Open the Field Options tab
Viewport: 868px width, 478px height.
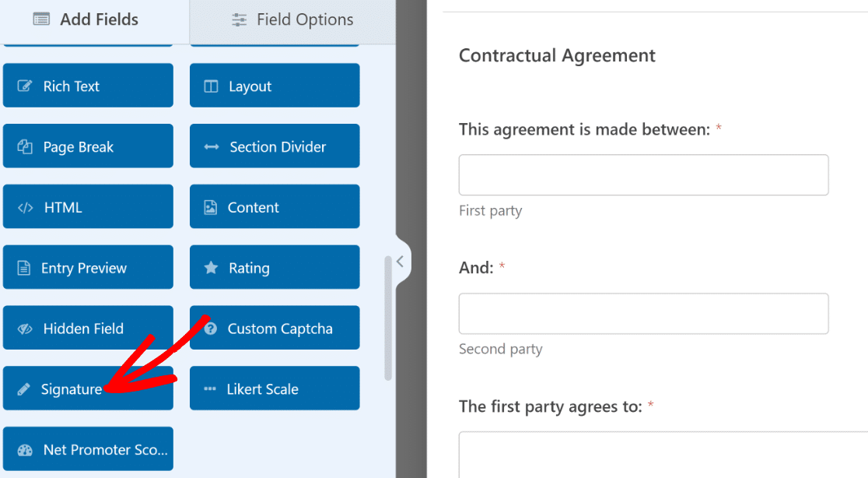tap(292, 20)
